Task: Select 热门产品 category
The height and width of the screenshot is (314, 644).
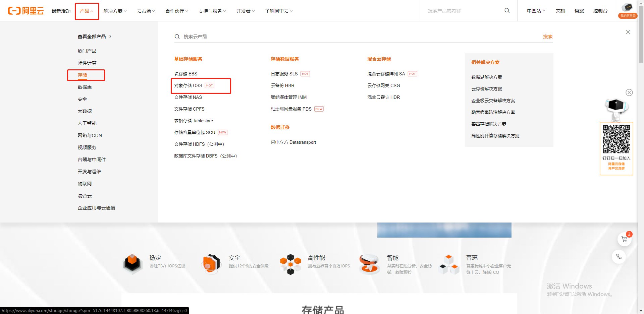Action: click(x=87, y=51)
